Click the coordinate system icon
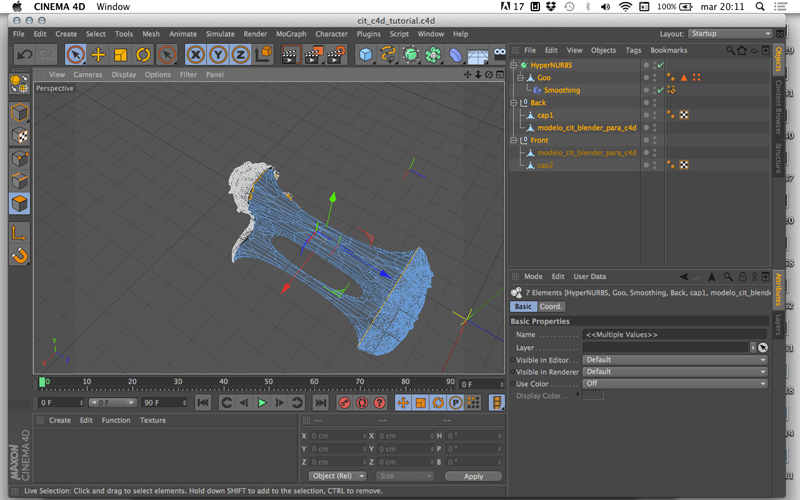Screen dimensions: 800x500 [263, 55]
